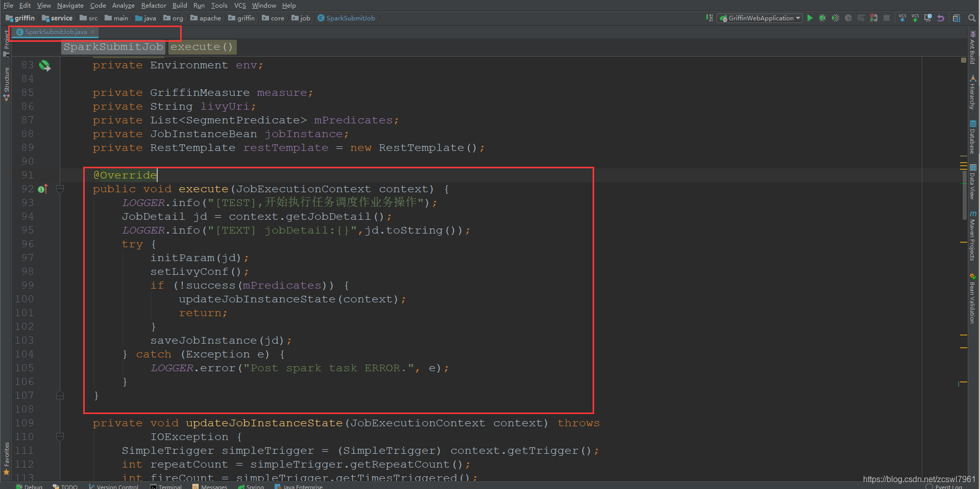Collapse the fold marker at line 107
980x489 pixels.
point(60,395)
